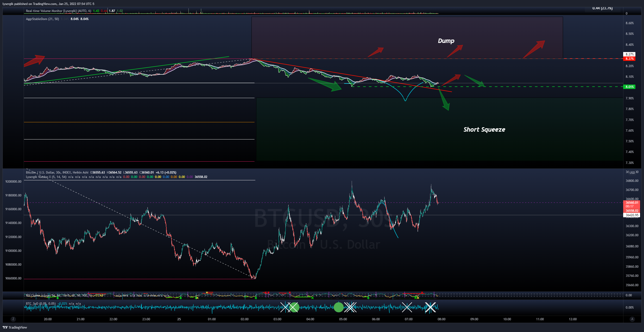The width and height of the screenshot is (644, 332).
Task: Click the 12:00 label on the time axis
Action: click(572, 319)
